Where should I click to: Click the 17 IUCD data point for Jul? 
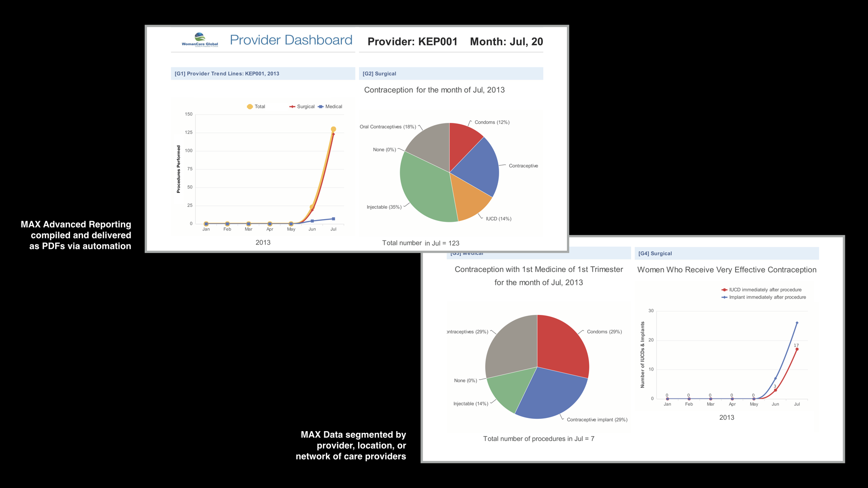[797, 349]
